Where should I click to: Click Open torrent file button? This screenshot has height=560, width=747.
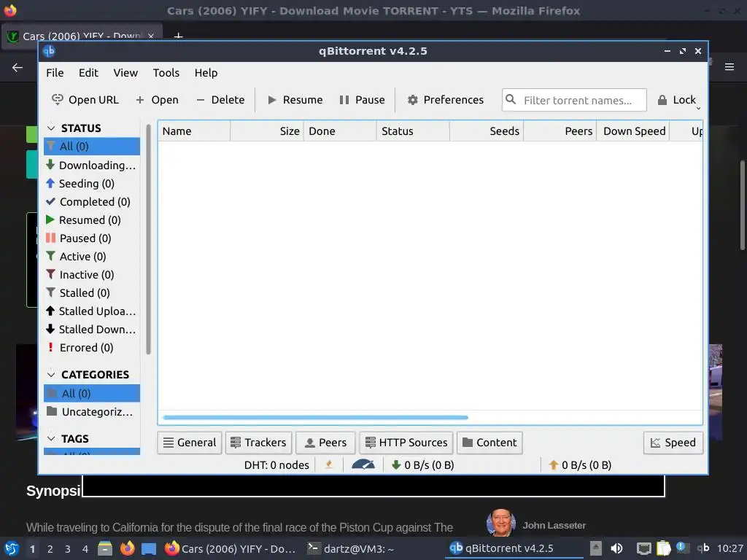pyautogui.click(x=158, y=100)
